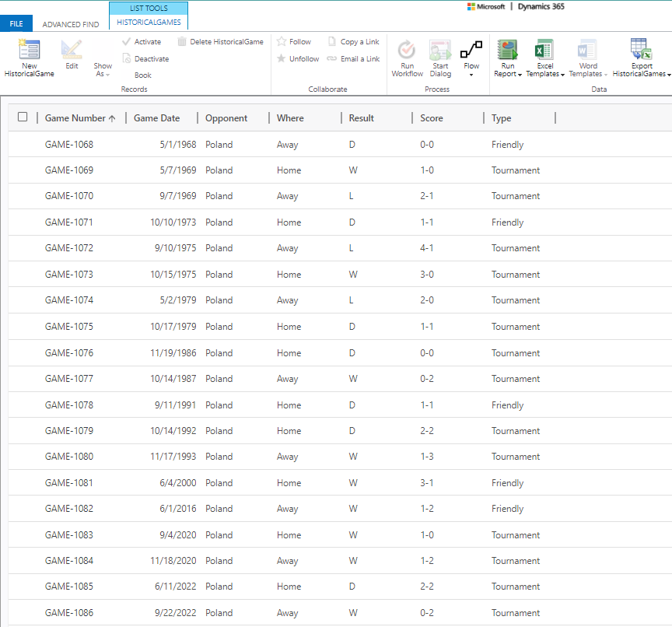Click the Email a Link icon
Screen dimensions: 672x627
332,58
